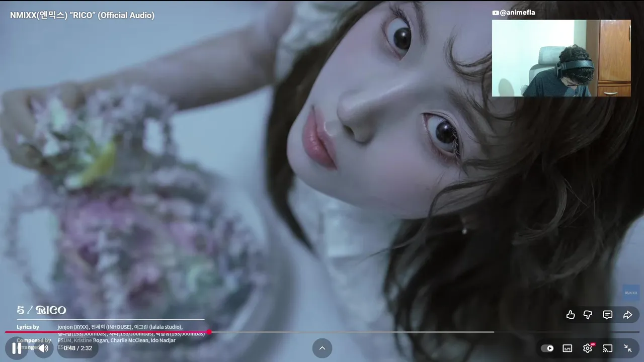This screenshot has height=362, width=644.
Task: Click the red playhead scrubber dot
Action: [x=209, y=332]
